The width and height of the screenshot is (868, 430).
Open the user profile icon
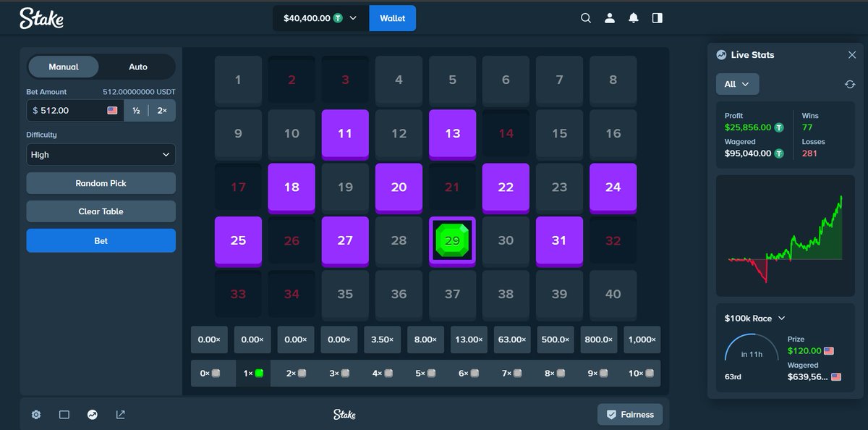pyautogui.click(x=610, y=18)
